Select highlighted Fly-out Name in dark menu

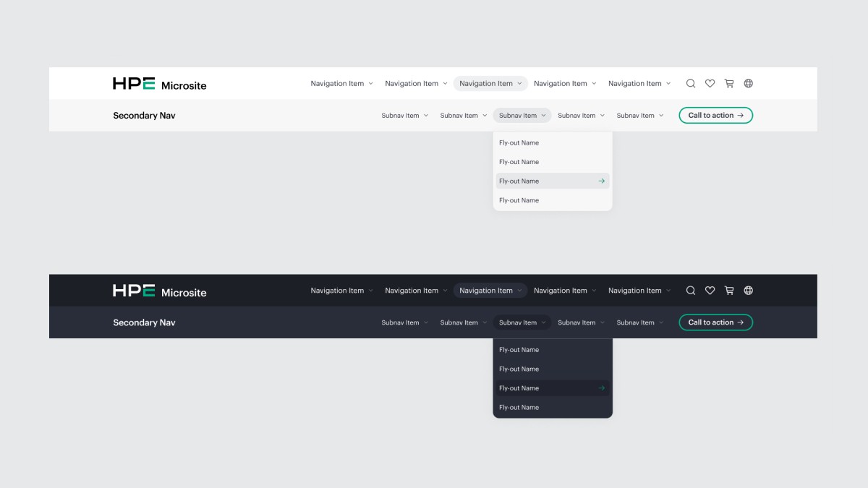[553, 388]
